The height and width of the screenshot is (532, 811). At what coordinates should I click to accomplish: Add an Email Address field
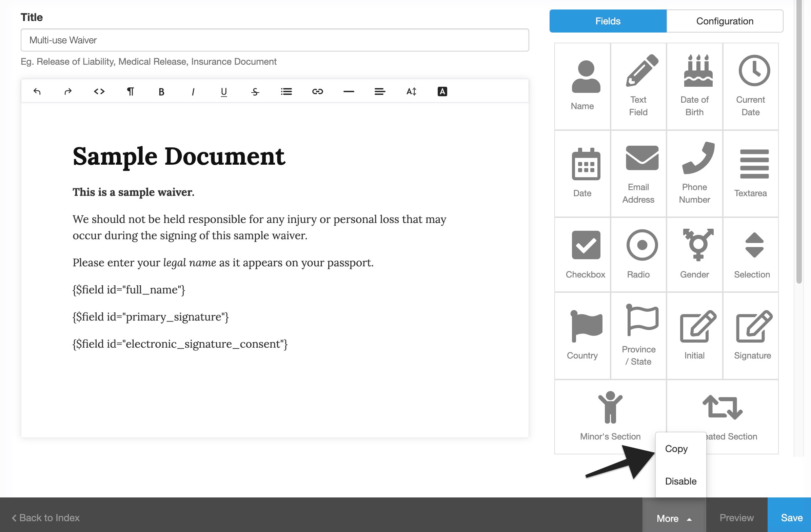(638, 174)
